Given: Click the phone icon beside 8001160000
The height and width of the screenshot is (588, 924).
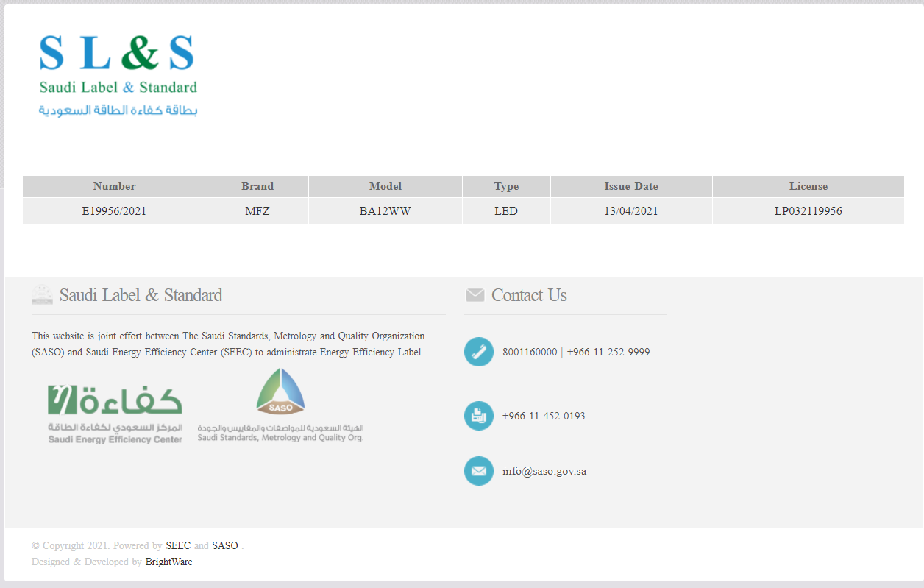Looking at the screenshot, I should click(x=479, y=352).
